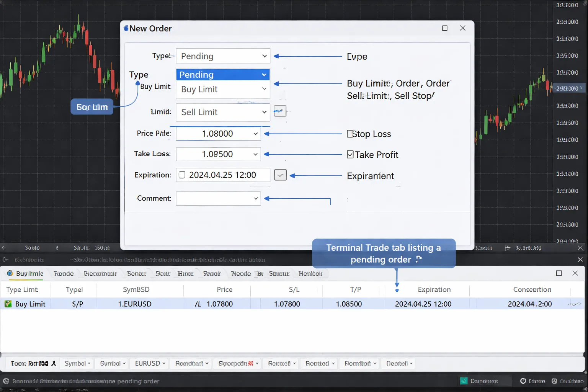
Task: Click the Expiration date field 2024.04.25 12:00
Action: [x=223, y=175]
